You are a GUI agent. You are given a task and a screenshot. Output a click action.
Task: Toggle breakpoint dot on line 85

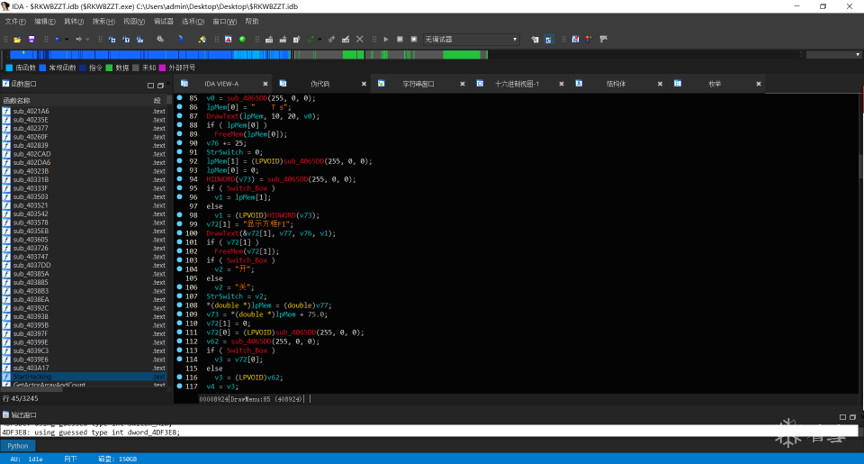point(180,98)
